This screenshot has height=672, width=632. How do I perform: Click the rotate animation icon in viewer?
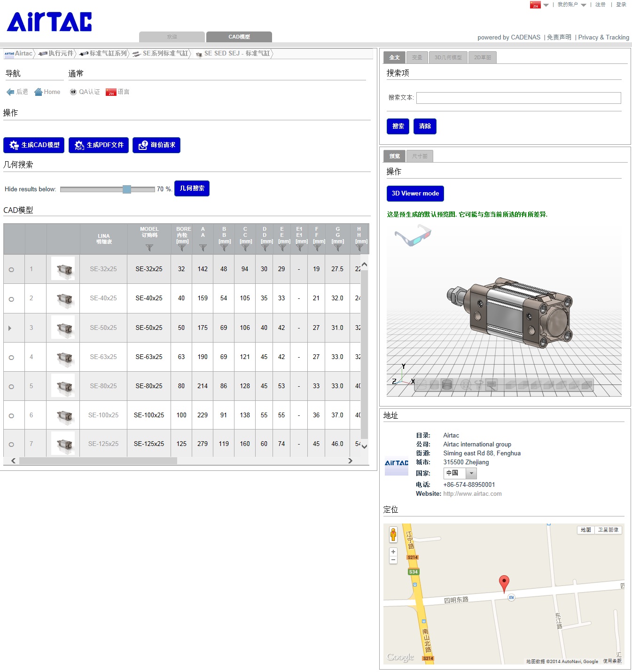click(479, 385)
